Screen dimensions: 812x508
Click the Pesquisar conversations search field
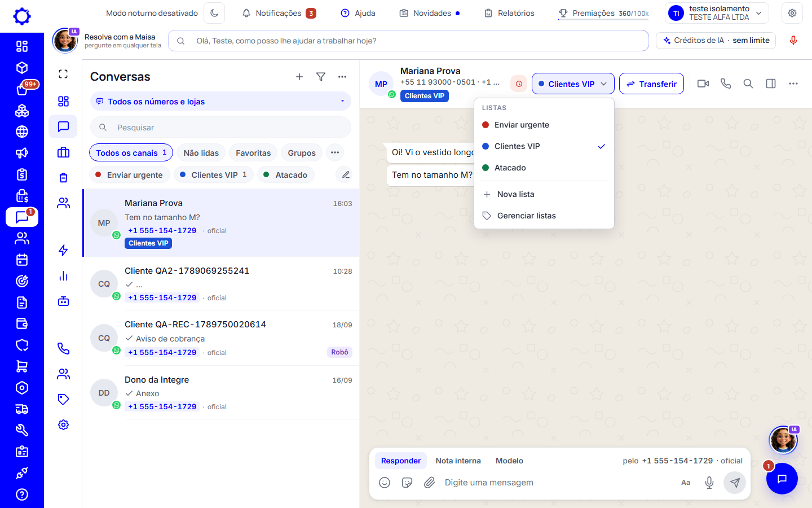point(220,128)
